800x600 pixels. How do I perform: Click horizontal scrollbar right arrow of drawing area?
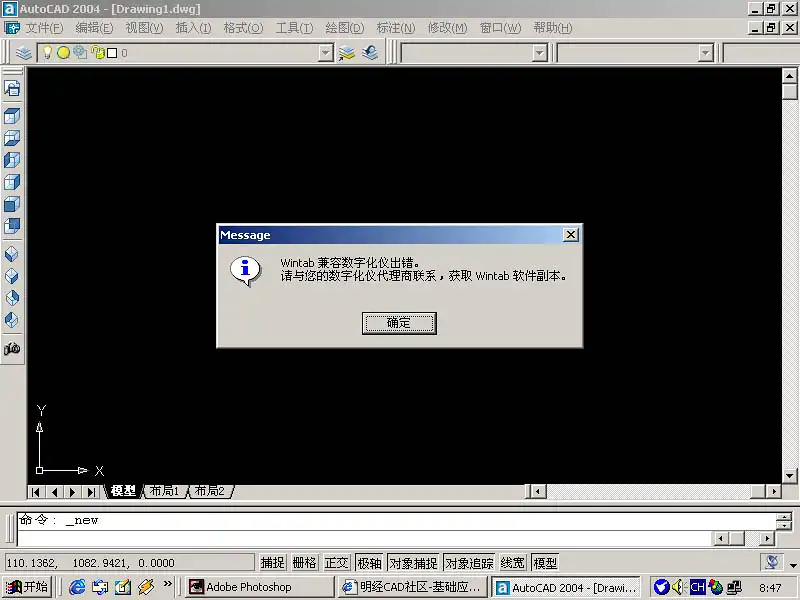774,491
